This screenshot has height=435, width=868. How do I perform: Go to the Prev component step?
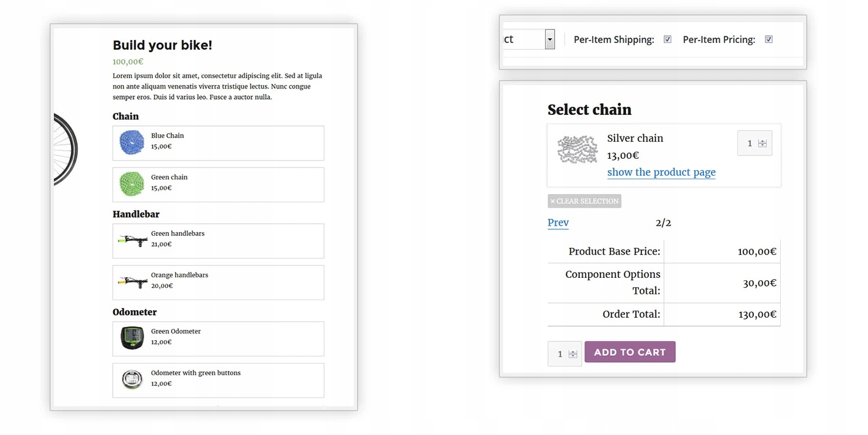click(x=558, y=222)
